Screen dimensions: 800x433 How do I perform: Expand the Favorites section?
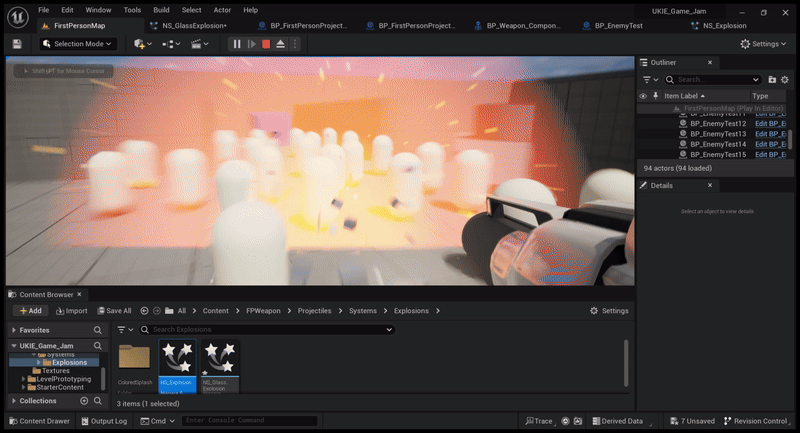[x=14, y=329]
